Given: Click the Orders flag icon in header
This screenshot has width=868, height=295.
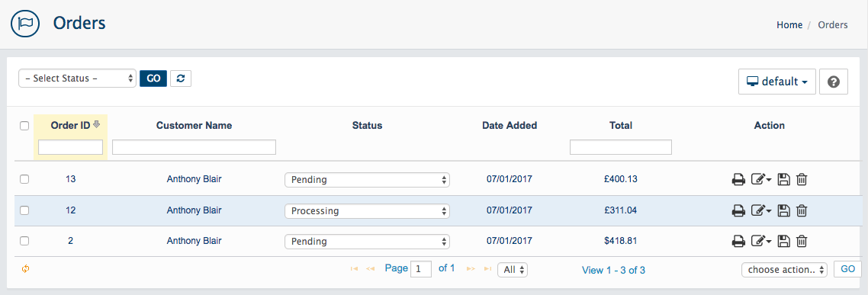Looking at the screenshot, I should tap(26, 23).
